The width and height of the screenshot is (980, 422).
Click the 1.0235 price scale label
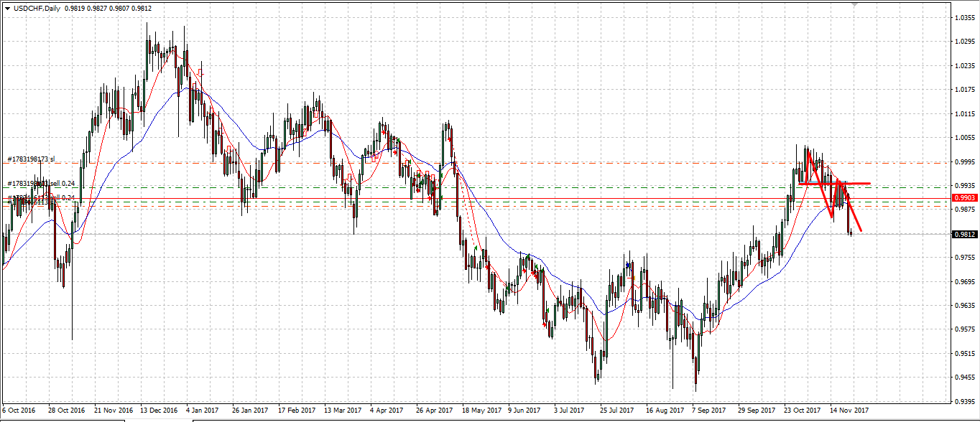point(965,65)
